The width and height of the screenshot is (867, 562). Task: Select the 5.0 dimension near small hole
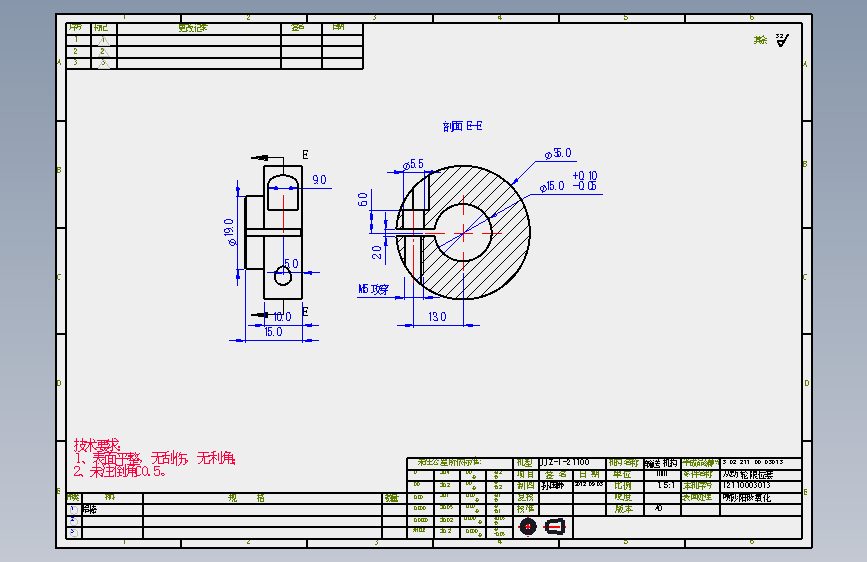point(291,263)
